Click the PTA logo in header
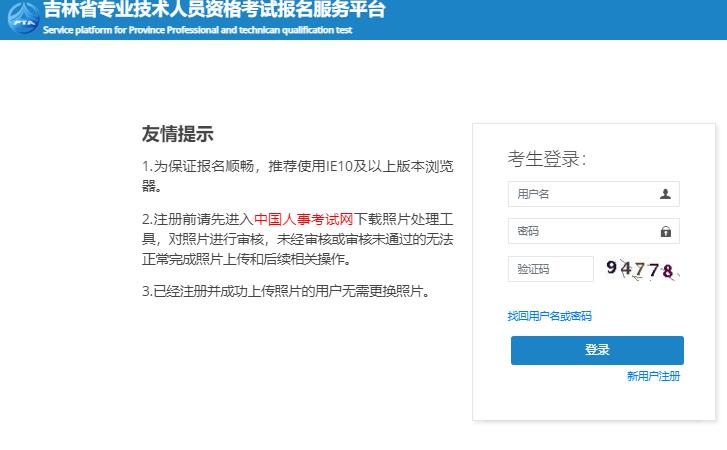The width and height of the screenshot is (727, 450). [23, 18]
